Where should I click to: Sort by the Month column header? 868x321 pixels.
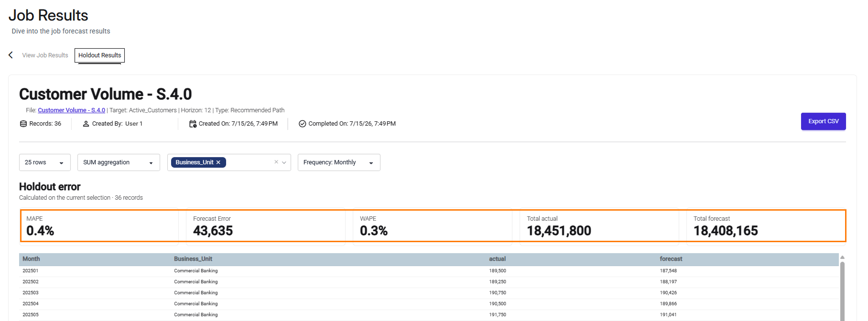pyautogui.click(x=31, y=259)
